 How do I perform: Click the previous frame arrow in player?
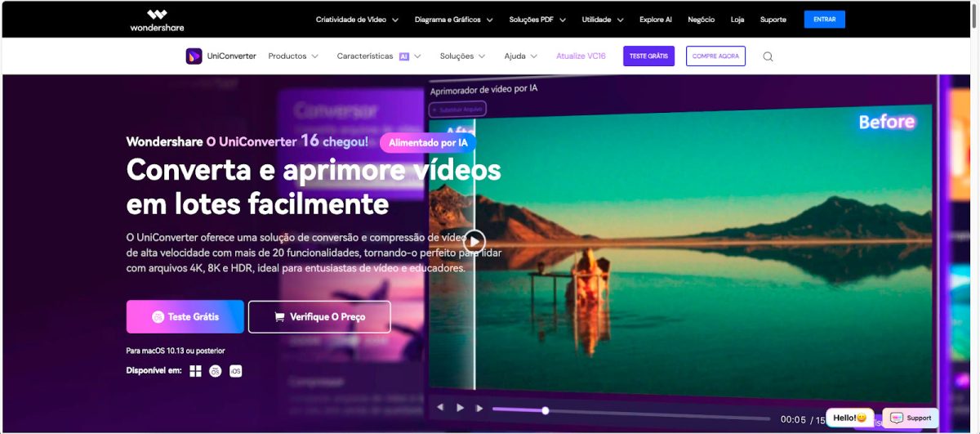pos(440,407)
